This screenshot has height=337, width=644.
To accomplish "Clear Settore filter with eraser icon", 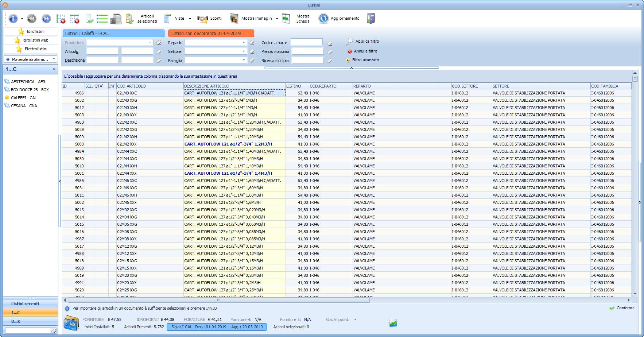I will click(252, 51).
